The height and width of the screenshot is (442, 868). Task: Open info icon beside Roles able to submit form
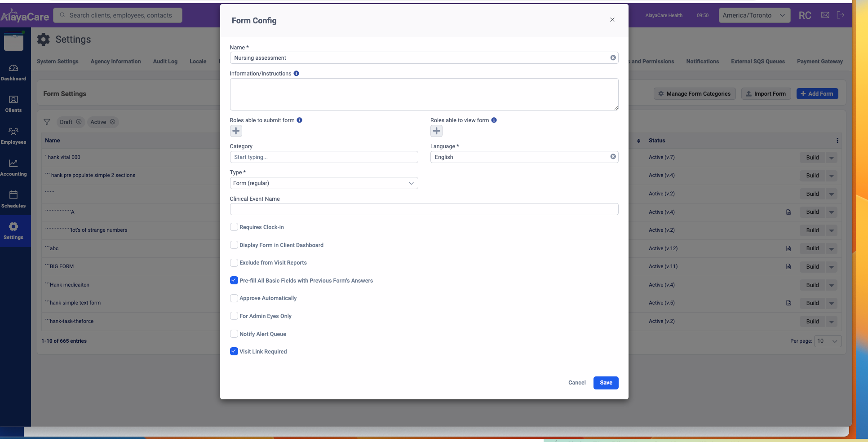(x=299, y=120)
